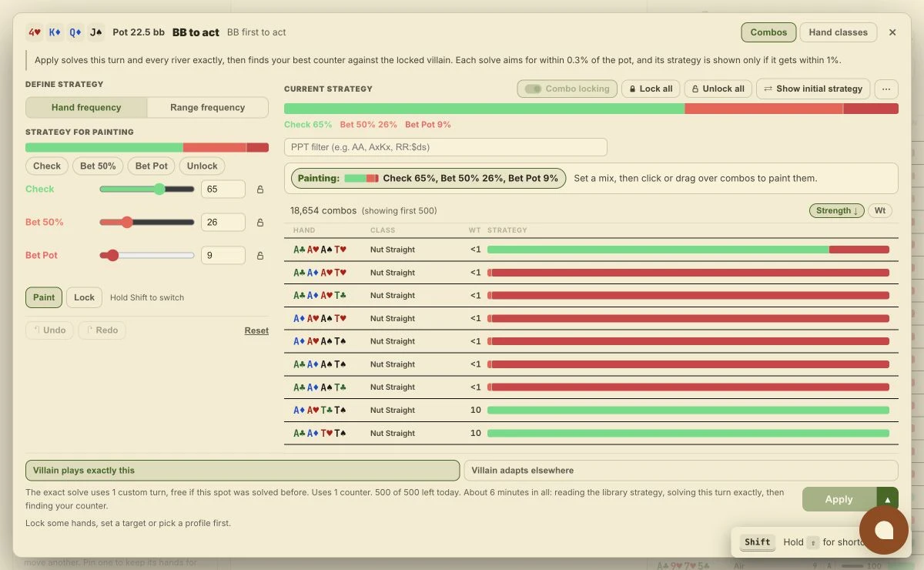Screen dimensions: 924x570
Task: Select Villain plays exactly this option
Action: pos(243,470)
